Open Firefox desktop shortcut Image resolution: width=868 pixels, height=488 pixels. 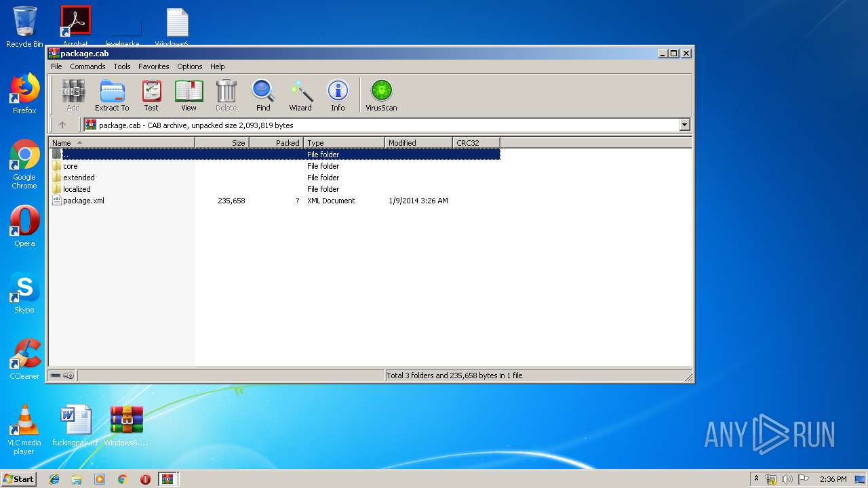coord(24,94)
